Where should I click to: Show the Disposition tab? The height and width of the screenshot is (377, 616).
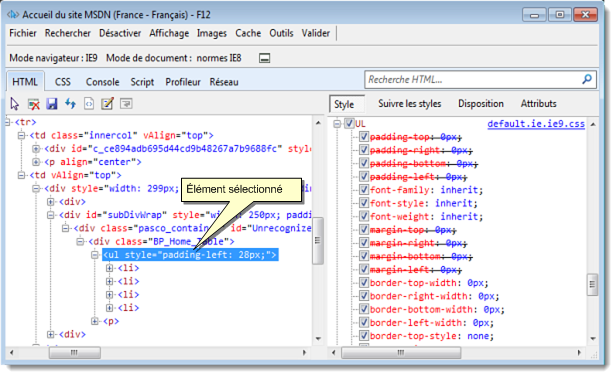(481, 104)
